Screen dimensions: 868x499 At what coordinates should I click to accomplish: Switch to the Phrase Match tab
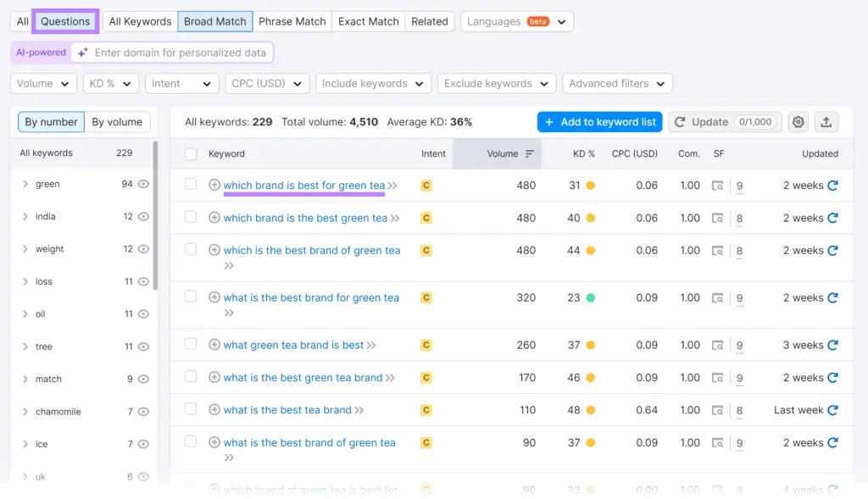292,21
